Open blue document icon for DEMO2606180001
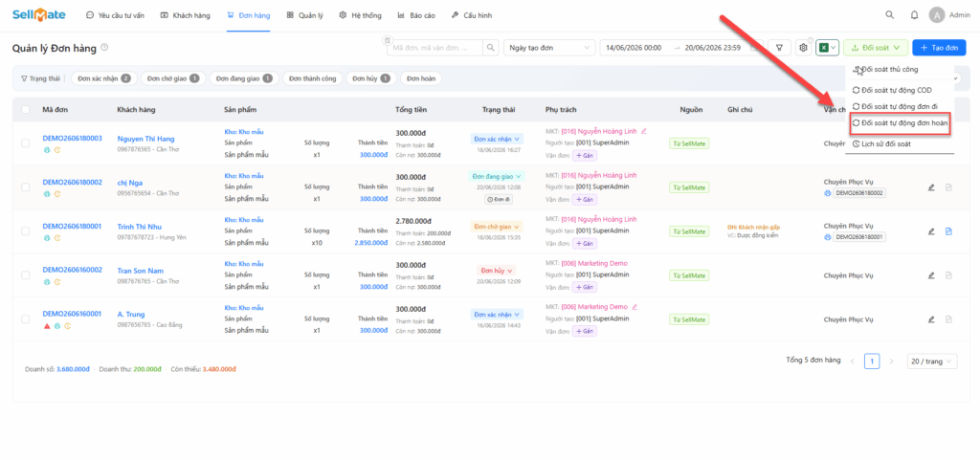980x460 pixels. (948, 230)
